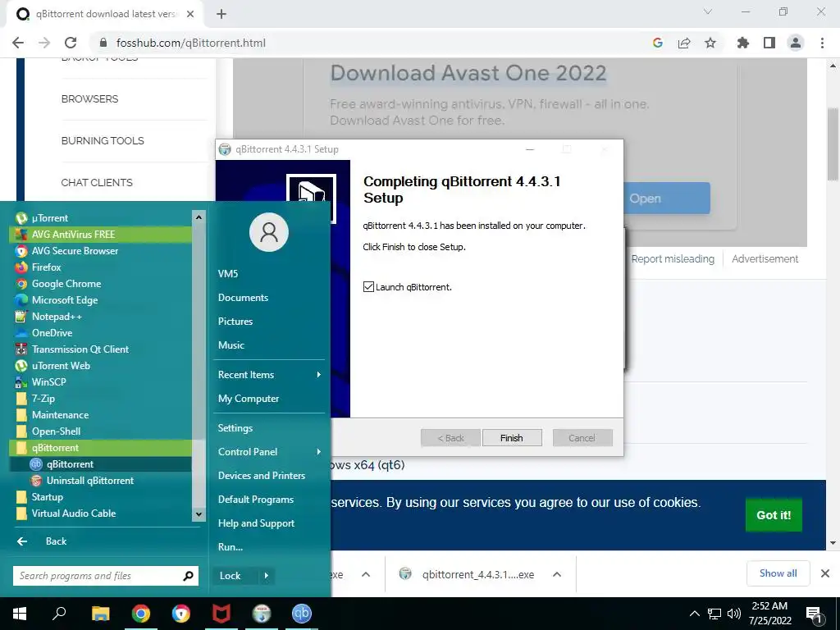
Task: Uncheck Launch qBittorrent checkbox
Action: [368, 286]
